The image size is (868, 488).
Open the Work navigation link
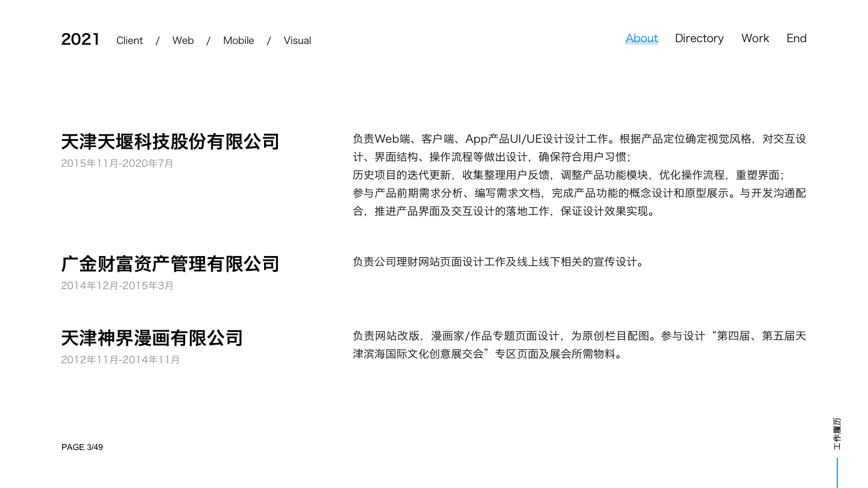click(755, 38)
